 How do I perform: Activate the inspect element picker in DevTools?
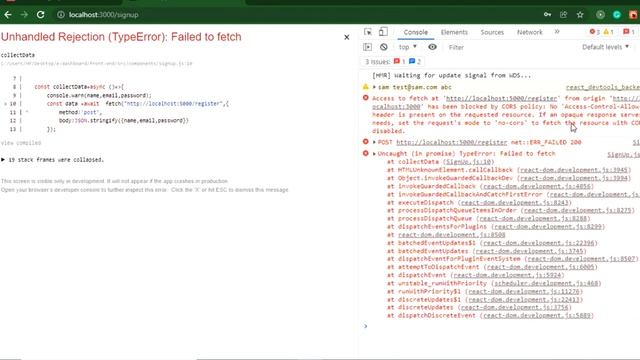(x=368, y=32)
